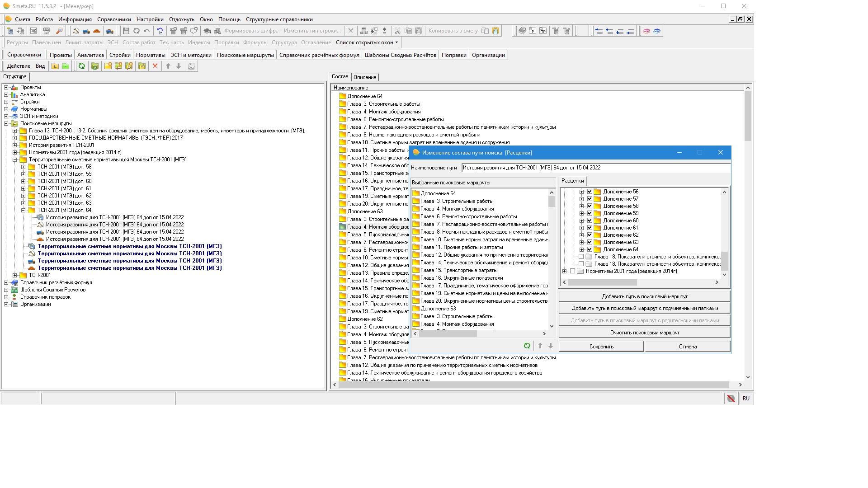The width and height of the screenshot is (868, 488).
Task: Click the blue car icon in top toolbar
Action: click(109, 31)
